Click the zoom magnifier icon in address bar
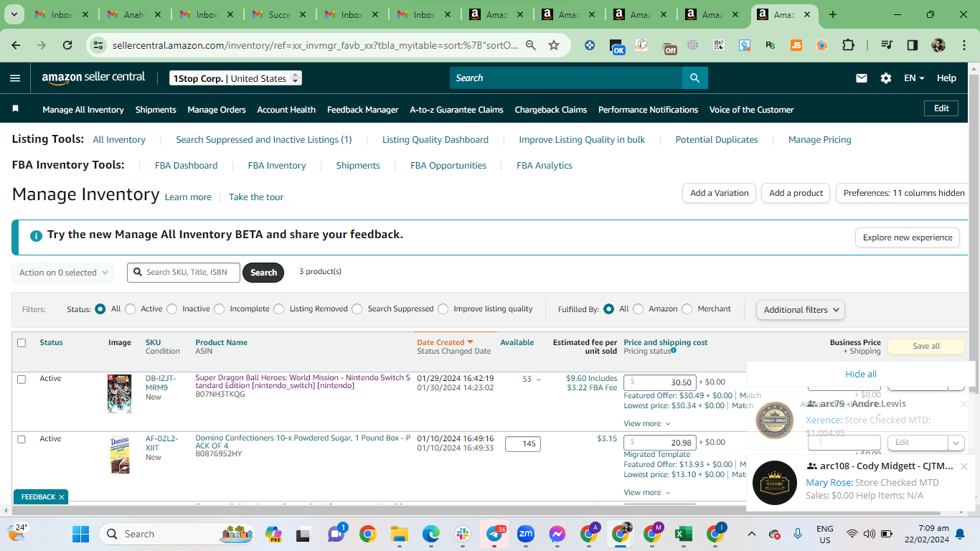 531,45
